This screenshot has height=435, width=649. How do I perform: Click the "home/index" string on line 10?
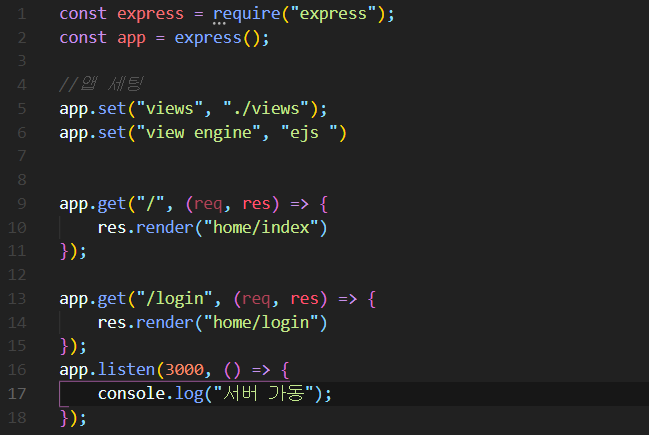261,228
